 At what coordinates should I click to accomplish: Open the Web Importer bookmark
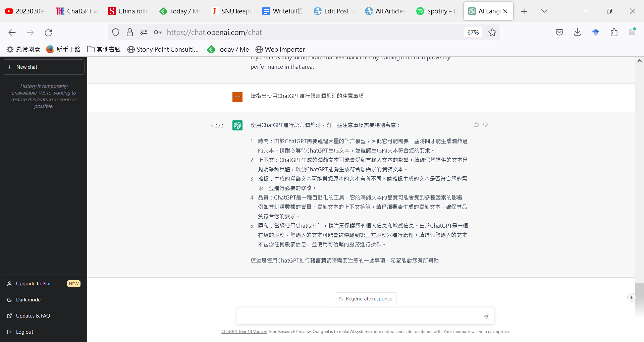(280, 49)
